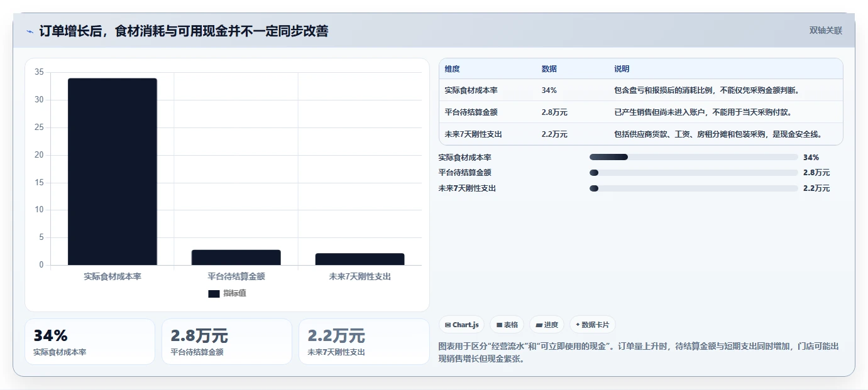The height and width of the screenshot is (390, 868).
Task: Click the 平台待结算金额 x-axis label
Action: tap(236, 276)
